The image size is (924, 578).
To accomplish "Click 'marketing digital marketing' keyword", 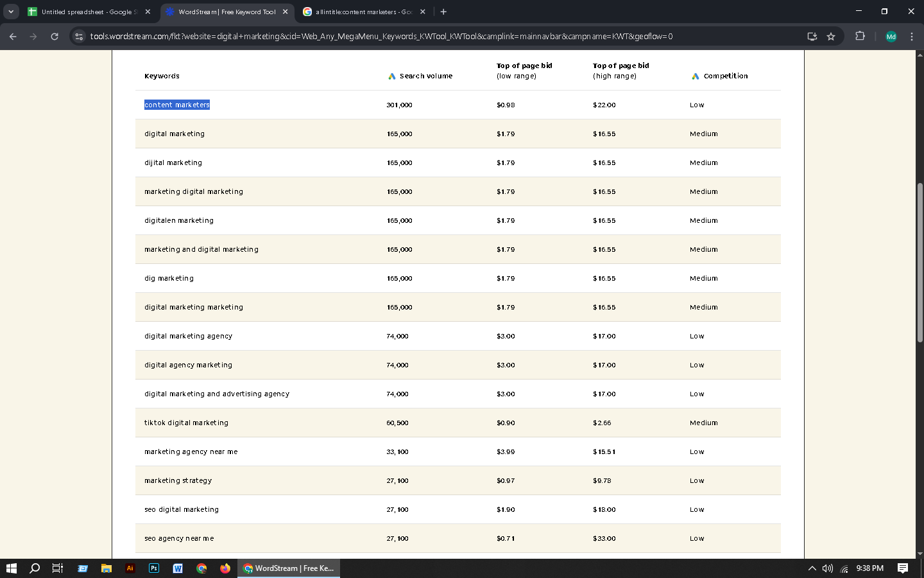I will [194, 191].
